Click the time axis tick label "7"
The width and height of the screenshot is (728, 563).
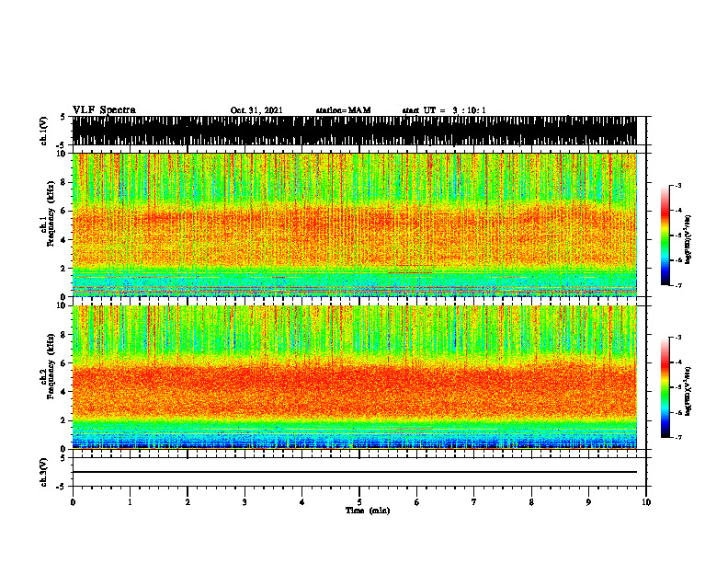[474, 502]
